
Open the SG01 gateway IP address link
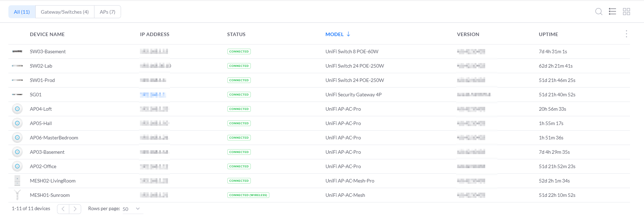(x=153, y=95)
